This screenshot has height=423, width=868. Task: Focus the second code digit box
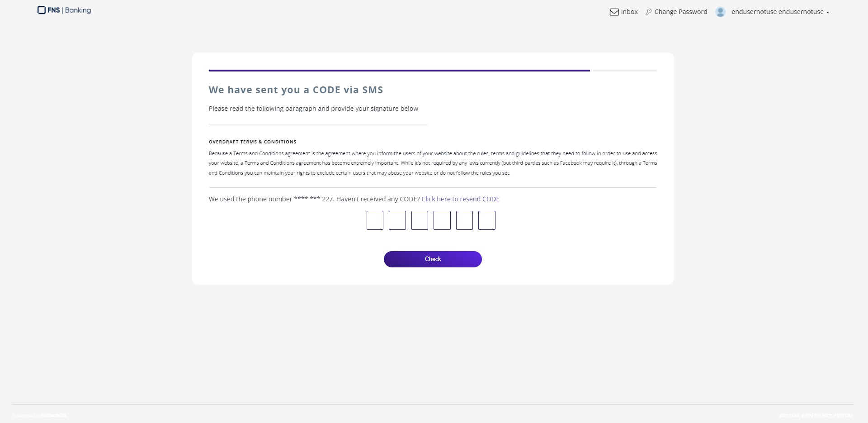click(x=397, y=220)
